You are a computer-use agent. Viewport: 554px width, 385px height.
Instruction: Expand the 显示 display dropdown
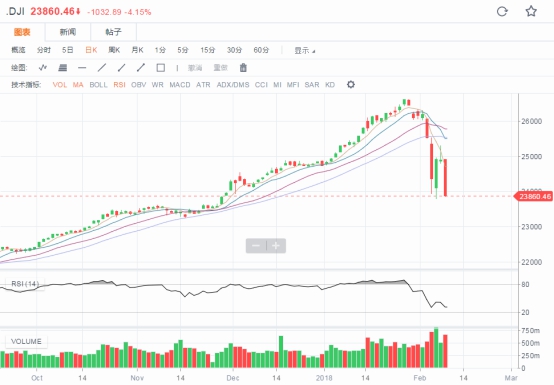click(305, 51)
